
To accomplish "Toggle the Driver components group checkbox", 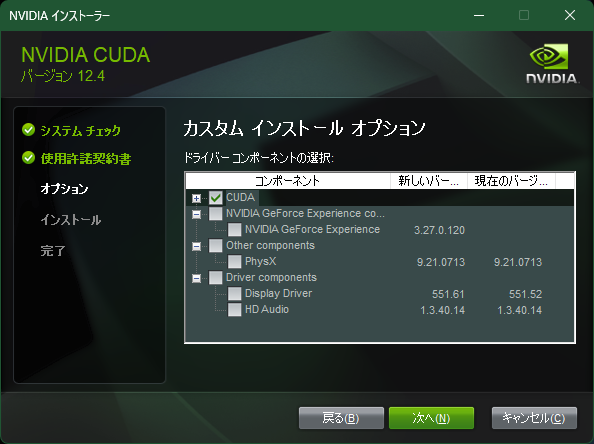I will coord(216,277).
